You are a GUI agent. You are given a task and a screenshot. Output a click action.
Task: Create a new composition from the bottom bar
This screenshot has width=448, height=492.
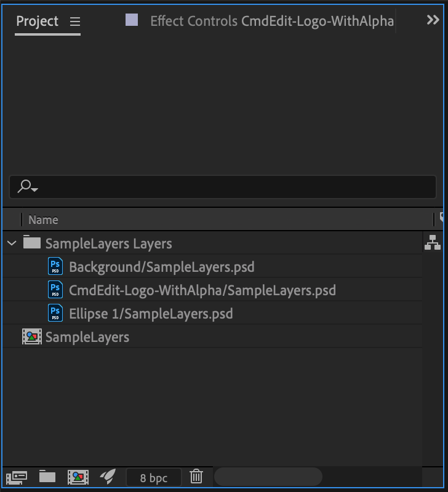pos(78,477)
